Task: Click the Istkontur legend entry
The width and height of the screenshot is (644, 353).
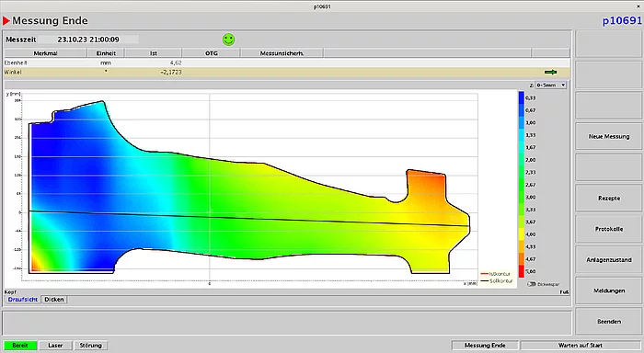Action: tap(496, 274)
